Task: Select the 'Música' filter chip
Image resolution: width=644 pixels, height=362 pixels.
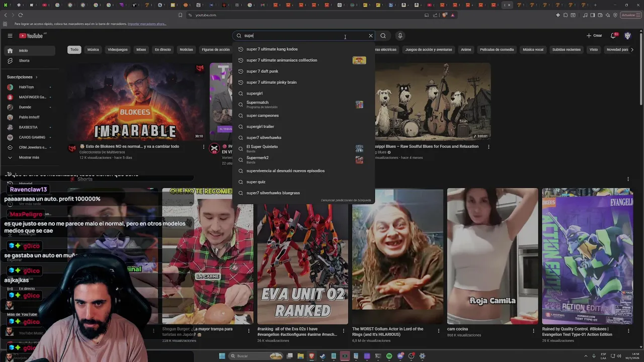Action: [93, 50]
